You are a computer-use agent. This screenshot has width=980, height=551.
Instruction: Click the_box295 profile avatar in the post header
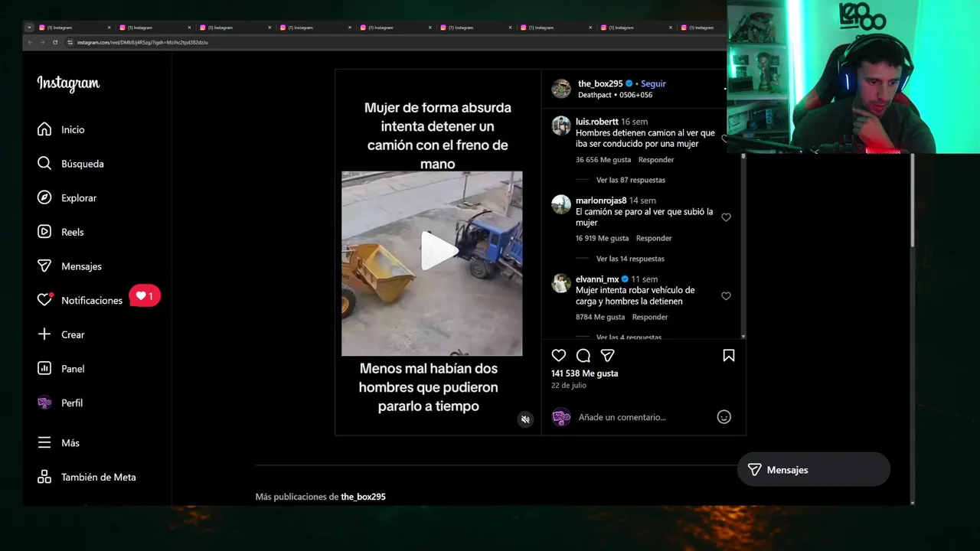561,89
